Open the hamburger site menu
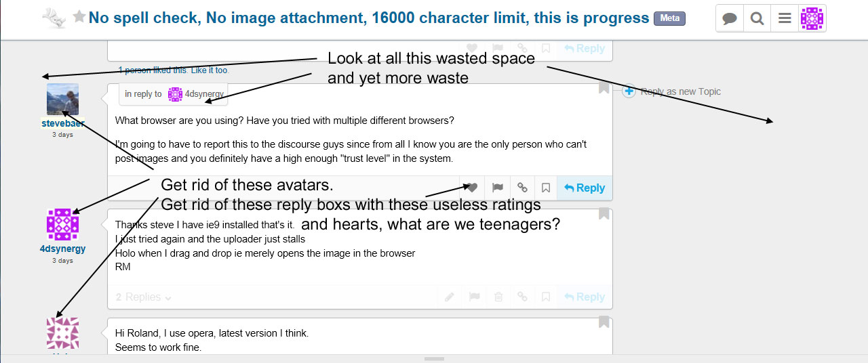 click(x=785, y=18)
